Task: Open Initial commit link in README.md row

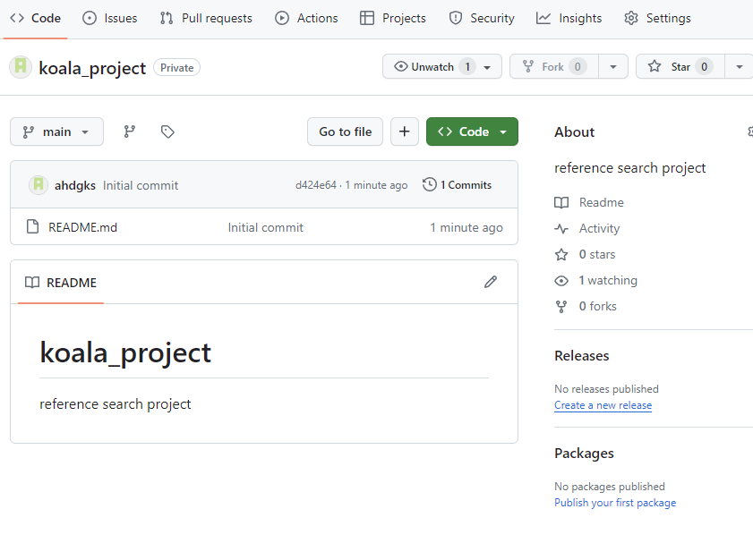Action: click(266, 227)
